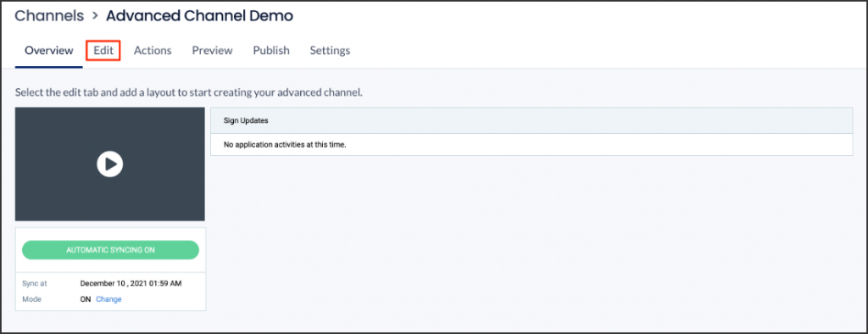Toggle the Automatic Syncing On button

pyautogui.click(x=110, y=250)
